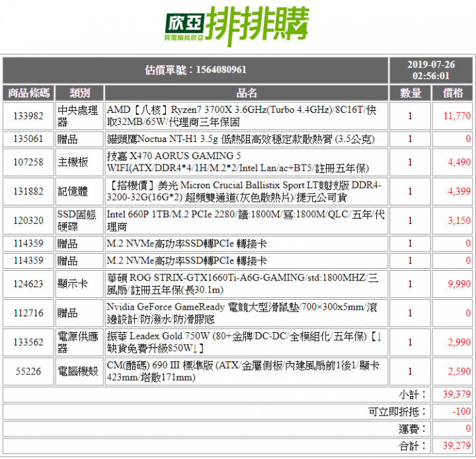The width and height of the screenshot is (476, 459).
Task: Select barcode 135061
Action: 28,139
